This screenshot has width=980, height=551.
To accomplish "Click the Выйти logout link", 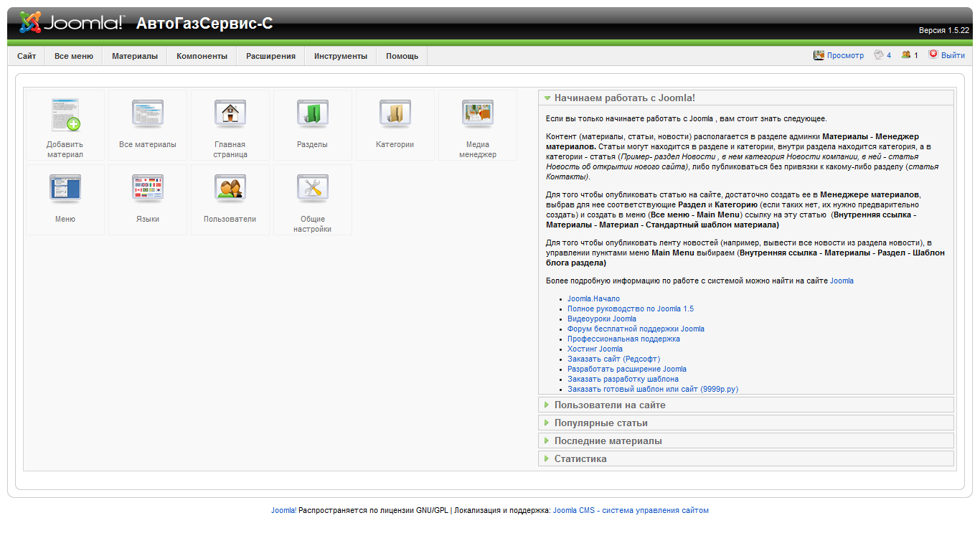I will pyautogui.click(x=953, y=55).
